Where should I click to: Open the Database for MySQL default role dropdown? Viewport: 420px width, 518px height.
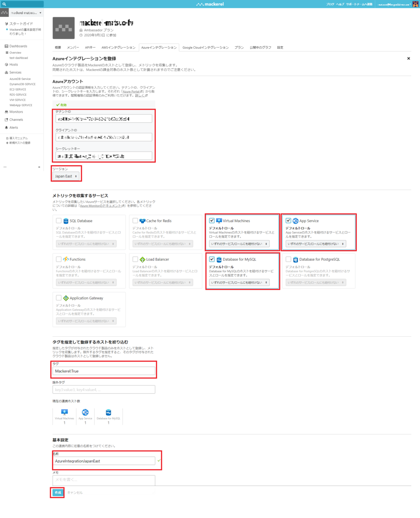point(240,282)
